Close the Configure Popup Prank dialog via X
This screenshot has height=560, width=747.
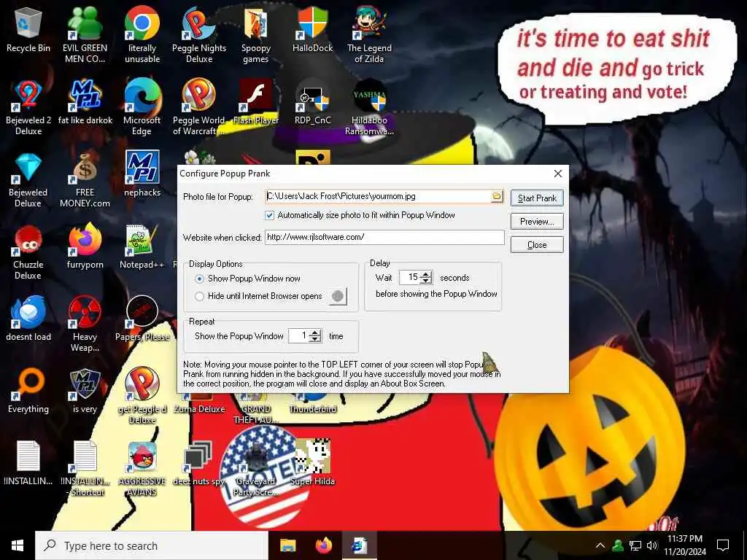(558, 174)
